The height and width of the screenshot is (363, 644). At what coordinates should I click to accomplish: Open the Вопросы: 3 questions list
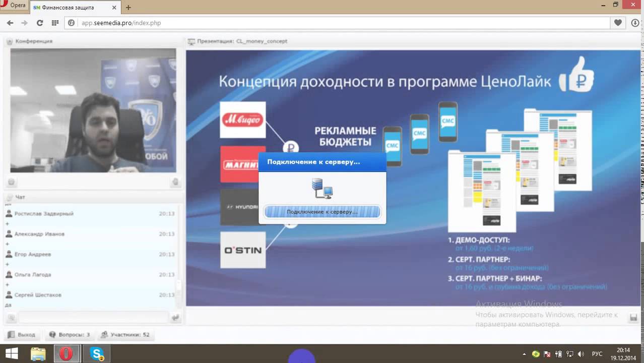click(69, 334)
